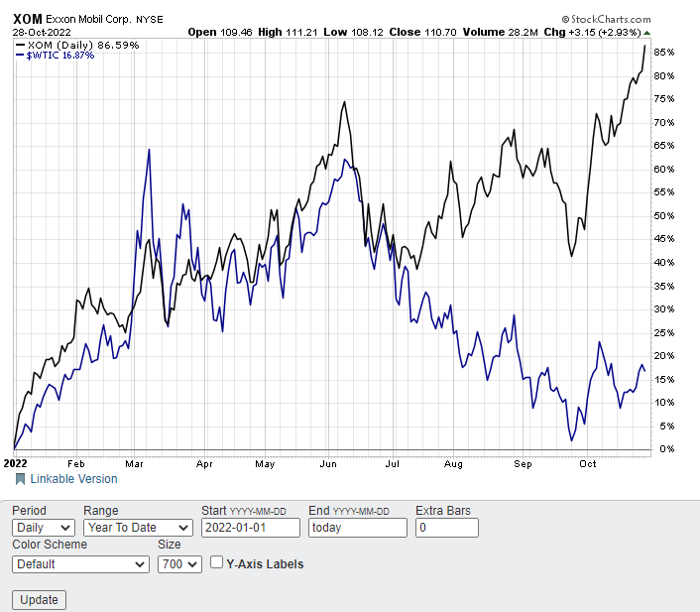Click the Feb x-axis month label

(76, 463)
